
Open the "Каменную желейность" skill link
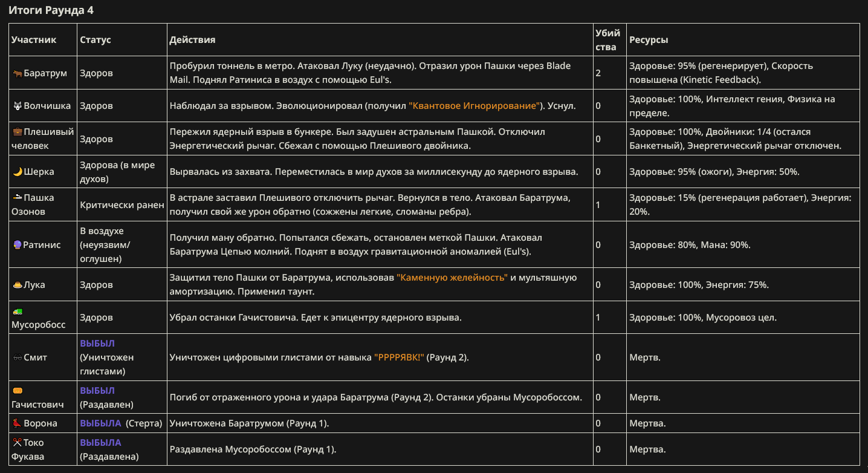click(452, 278)
